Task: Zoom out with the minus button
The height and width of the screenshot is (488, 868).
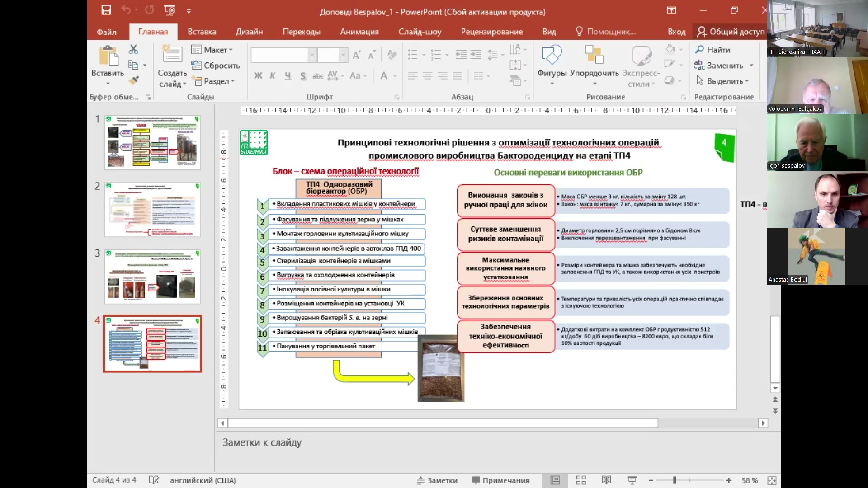Action: [651, 480]
